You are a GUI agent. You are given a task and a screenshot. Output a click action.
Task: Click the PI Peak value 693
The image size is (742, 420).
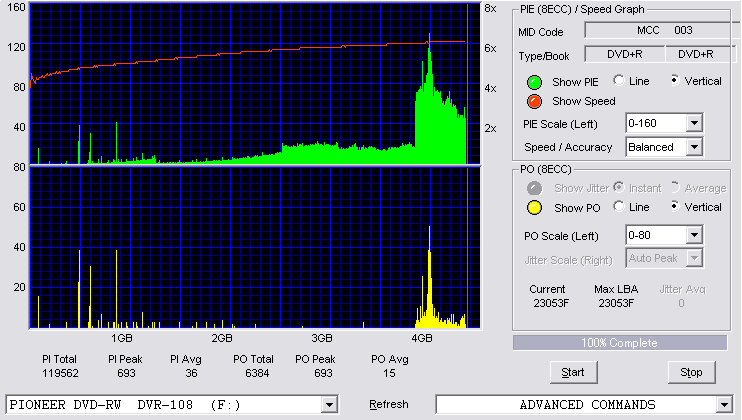126,374
